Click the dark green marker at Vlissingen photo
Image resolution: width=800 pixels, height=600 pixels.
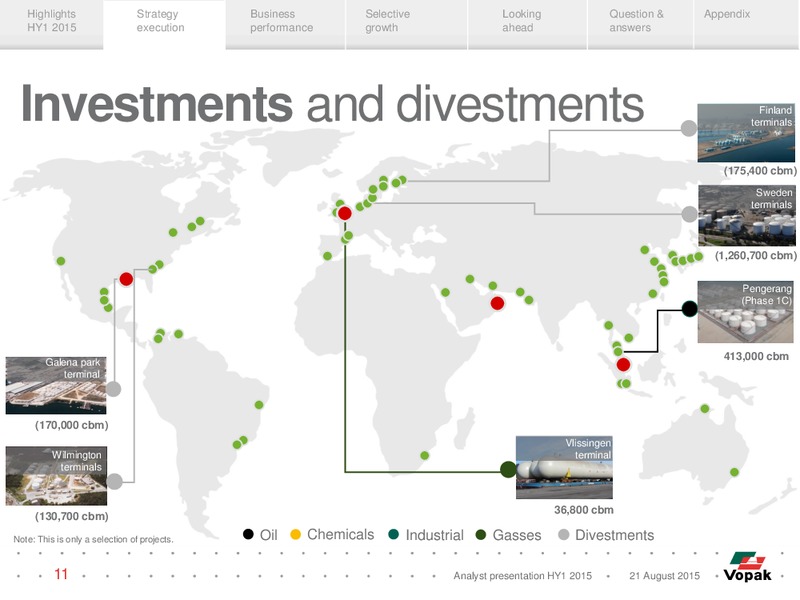click(508, 469)
